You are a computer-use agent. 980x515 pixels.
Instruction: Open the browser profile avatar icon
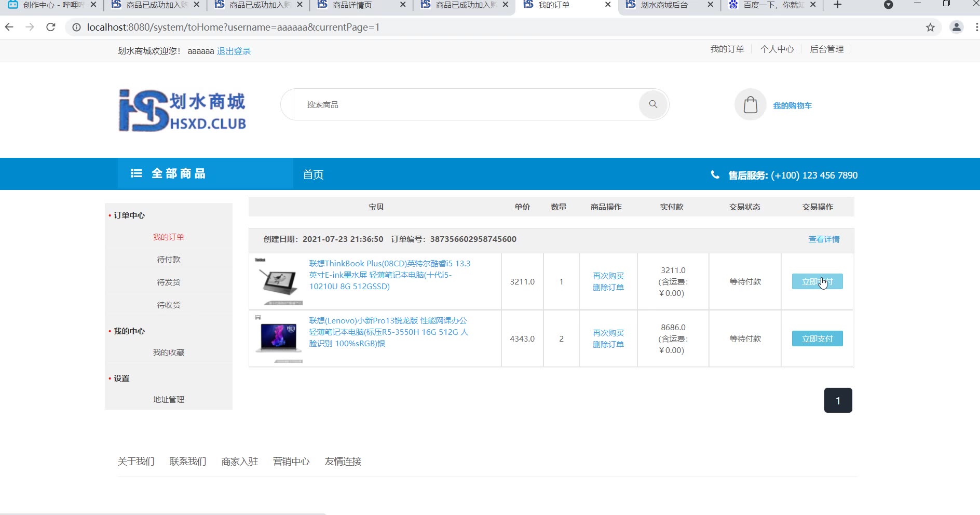(956, 28)
